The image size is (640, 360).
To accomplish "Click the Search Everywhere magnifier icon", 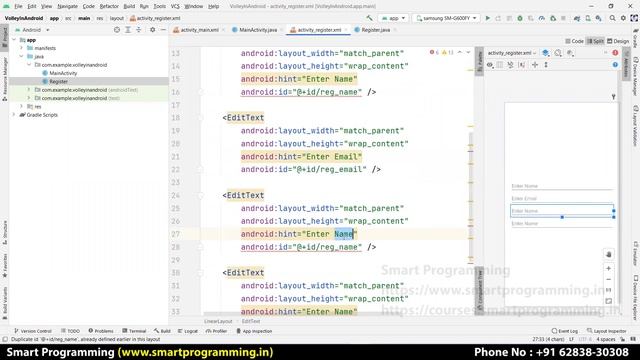I will tap(612, 18).
